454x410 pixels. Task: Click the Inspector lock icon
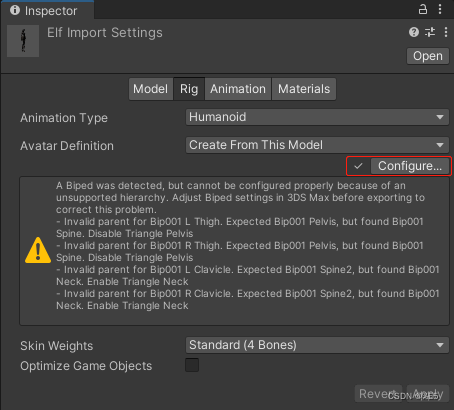[x=423, y=9]
